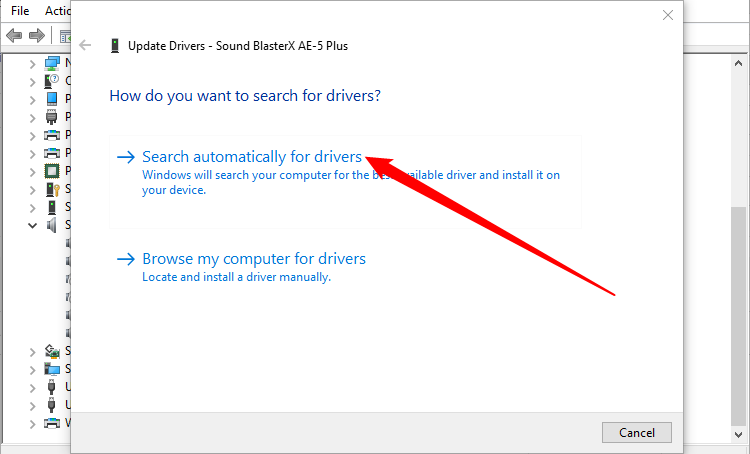Click the Cancel button
The image size is (750, 454).
(x=637, y=432)
